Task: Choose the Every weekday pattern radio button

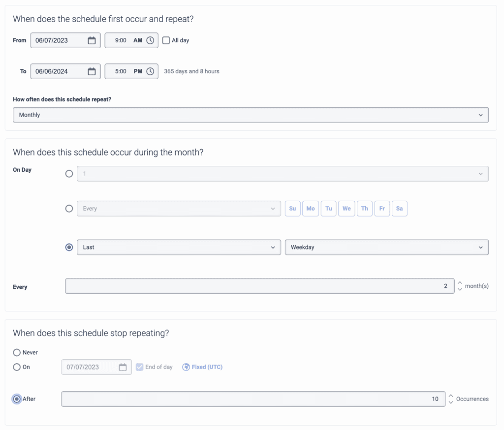Action: (69, 209)
